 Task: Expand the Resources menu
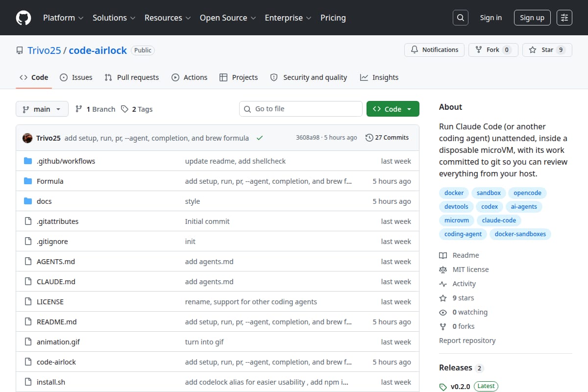pyautogui.click(x=167, y=18)
